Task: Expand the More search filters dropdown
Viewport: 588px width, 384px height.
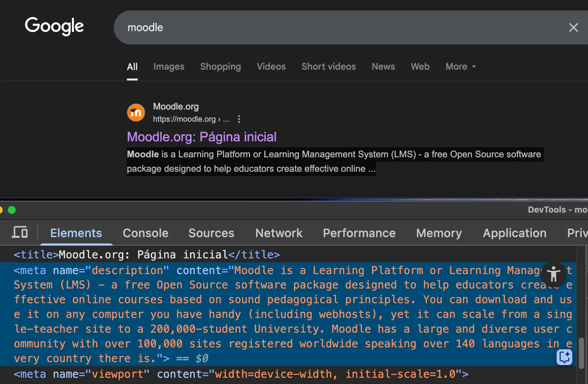Action: pos(460,66)
